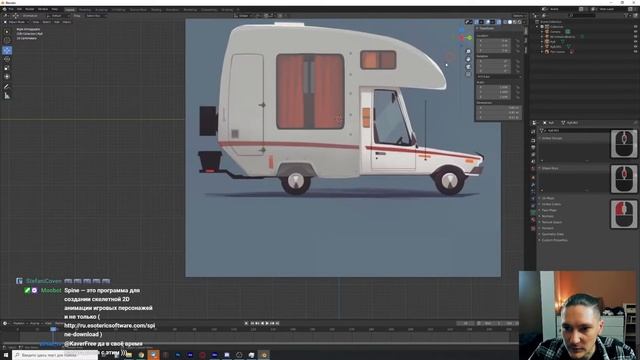This screenshot has width=640, height=360.
Task: Toggle eye of last outliner row
Action: [636, 52]
